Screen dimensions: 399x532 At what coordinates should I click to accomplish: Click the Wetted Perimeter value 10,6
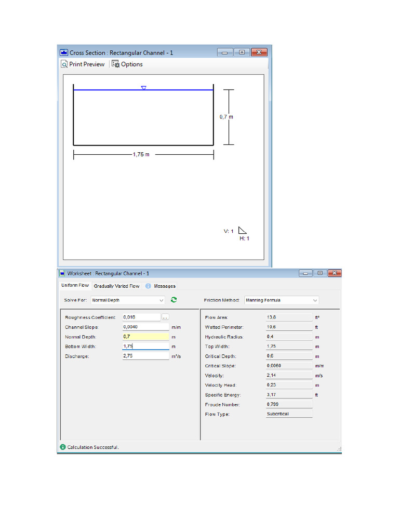[x=289, y=327]
